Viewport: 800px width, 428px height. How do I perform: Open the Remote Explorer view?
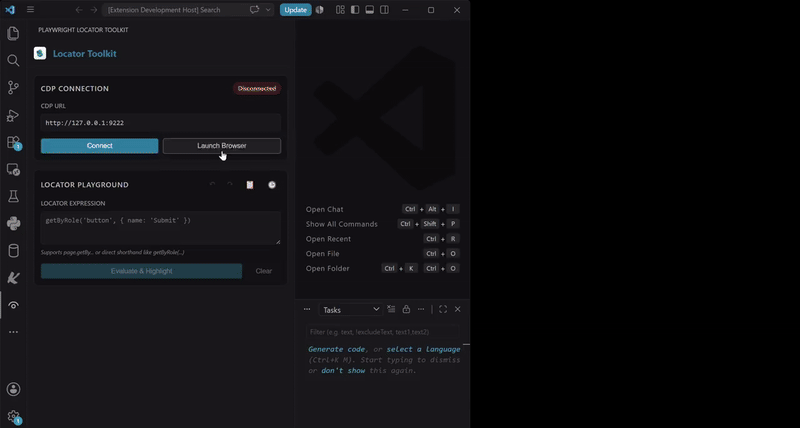(13, 169)
